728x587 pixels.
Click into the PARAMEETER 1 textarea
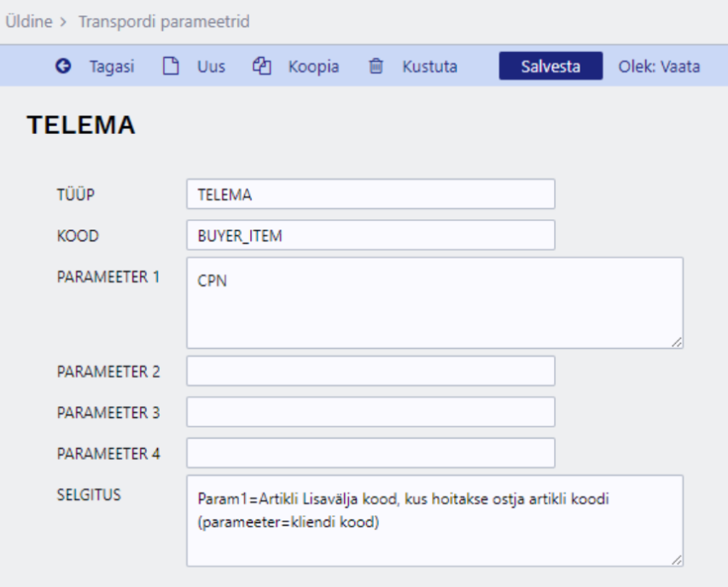[434, 303]
